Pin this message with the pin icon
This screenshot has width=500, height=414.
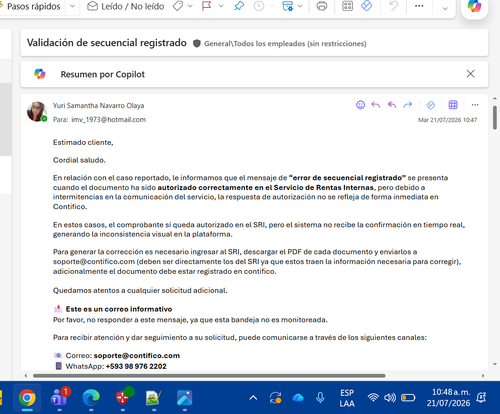[239, 6]
